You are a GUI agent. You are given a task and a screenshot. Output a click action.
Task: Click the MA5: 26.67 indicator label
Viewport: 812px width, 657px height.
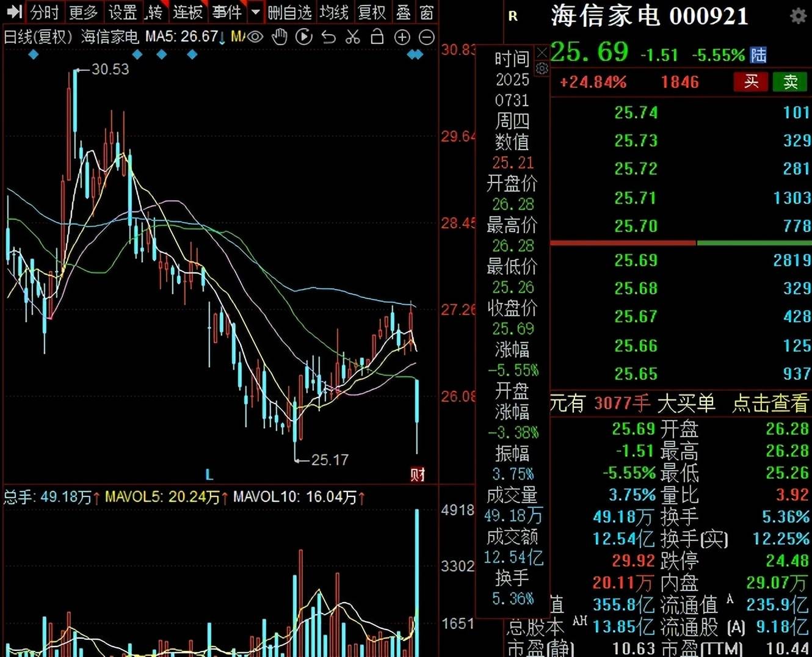pos(182,37)
